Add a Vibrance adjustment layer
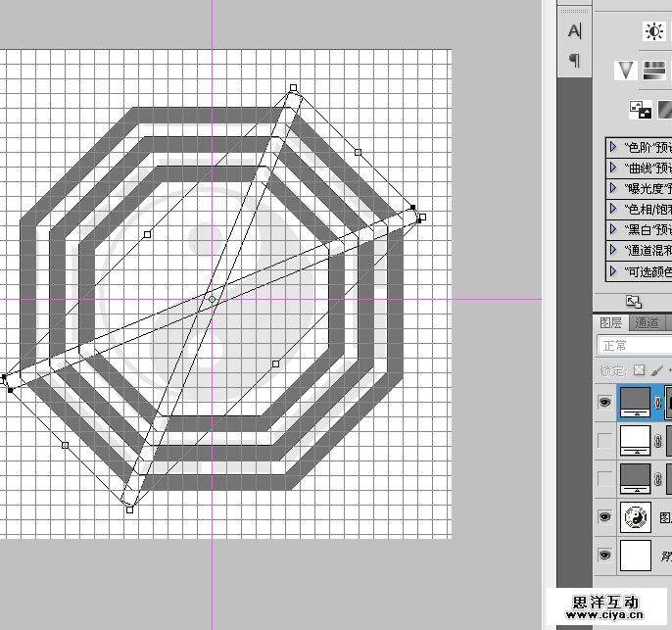Screen dimensions: 672x630 pyautogui.click(x=626, y=71)
